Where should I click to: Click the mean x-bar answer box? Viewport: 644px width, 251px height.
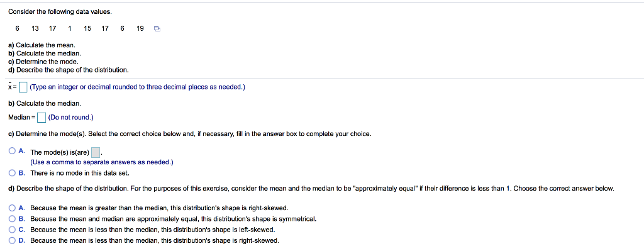point(24,87)
